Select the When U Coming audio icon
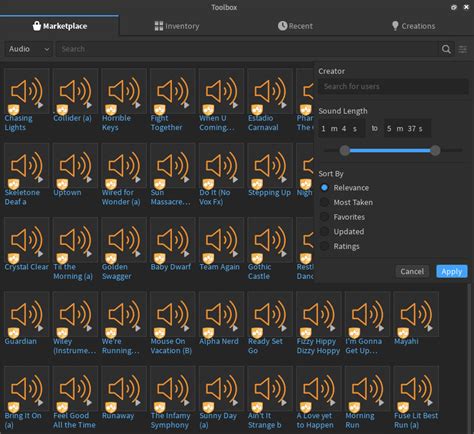 click(x=221, y=91)
